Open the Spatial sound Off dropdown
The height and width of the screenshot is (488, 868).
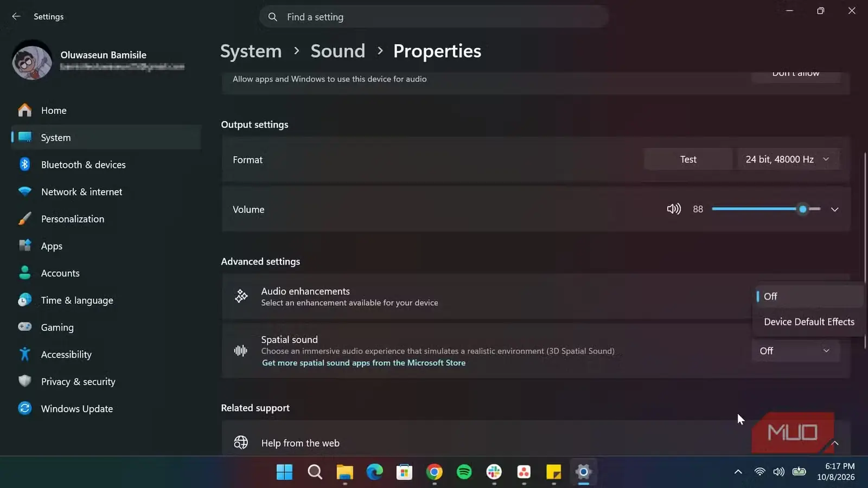click(796, 351)
